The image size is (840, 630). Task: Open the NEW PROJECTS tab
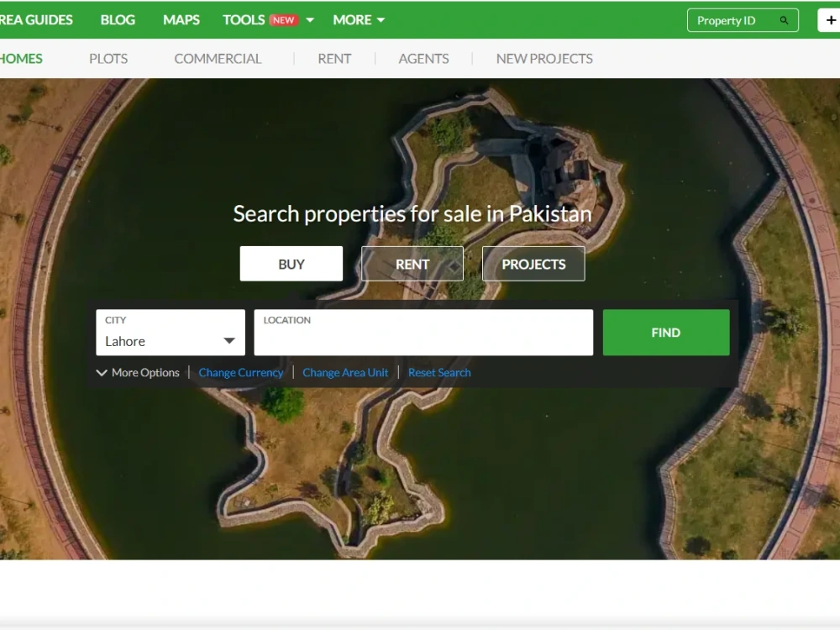544,59
